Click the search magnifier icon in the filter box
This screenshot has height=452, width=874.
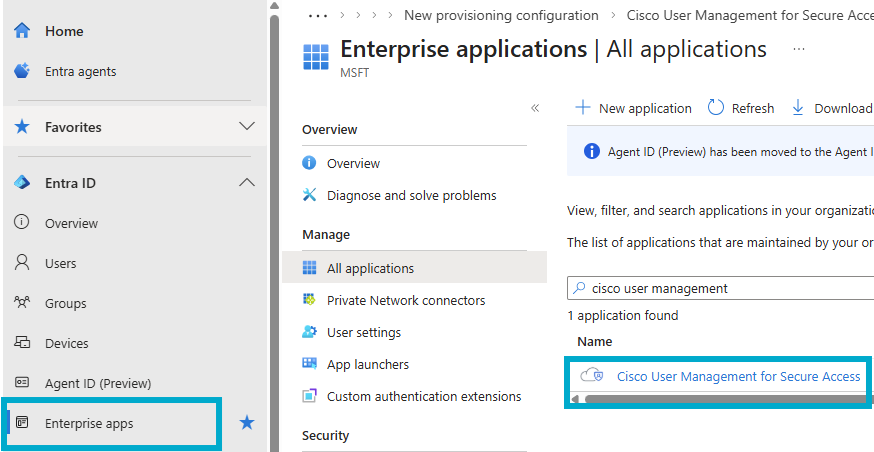580,288
